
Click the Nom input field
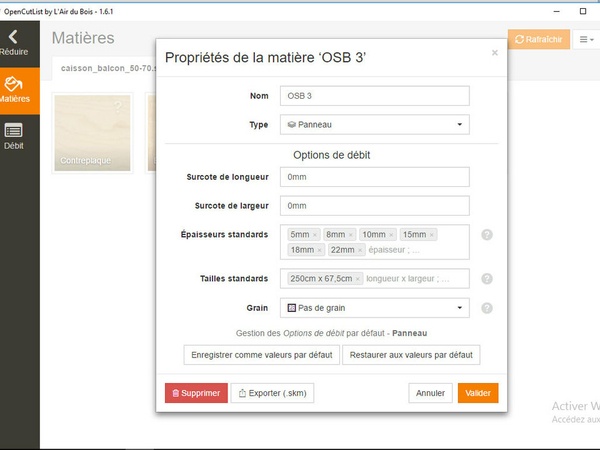[x=375, y=96]
